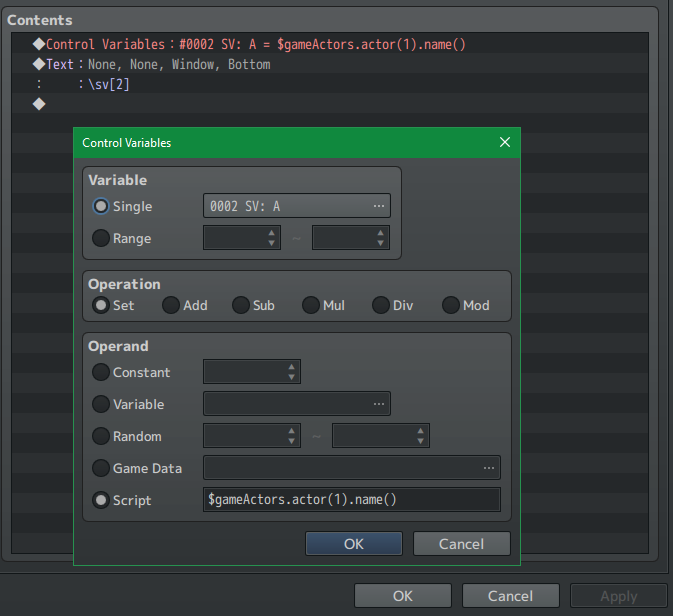Select the Single variable radio button
The width and height of the screenshot is (673, 616).
101,206
